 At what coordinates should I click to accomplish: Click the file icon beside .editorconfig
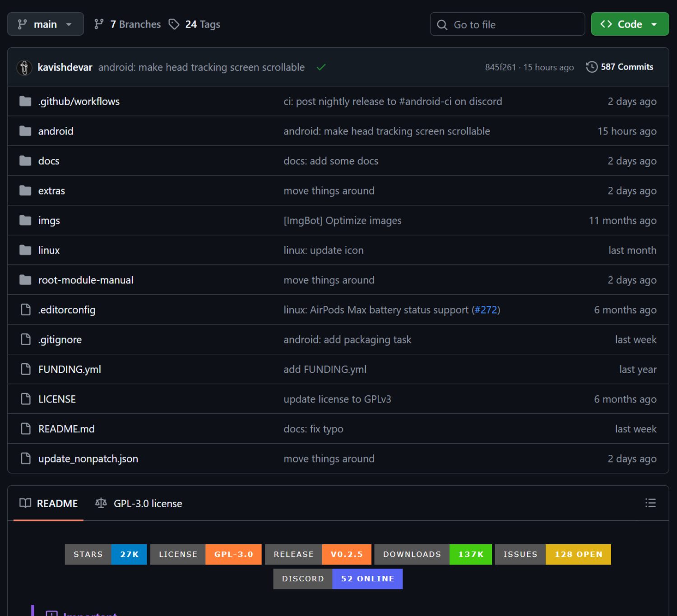pyautogui.click(x=26, y=310)
